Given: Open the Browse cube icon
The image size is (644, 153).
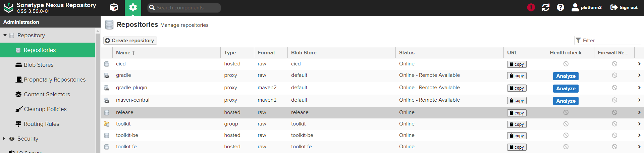Looking at the screenshot, I should (114, 7).
